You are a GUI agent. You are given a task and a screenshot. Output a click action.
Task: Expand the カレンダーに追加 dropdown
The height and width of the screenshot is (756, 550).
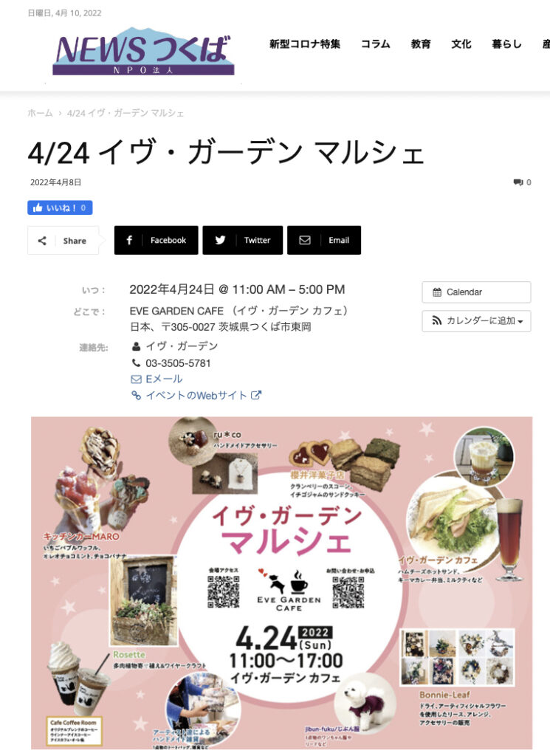coord(476,321)
